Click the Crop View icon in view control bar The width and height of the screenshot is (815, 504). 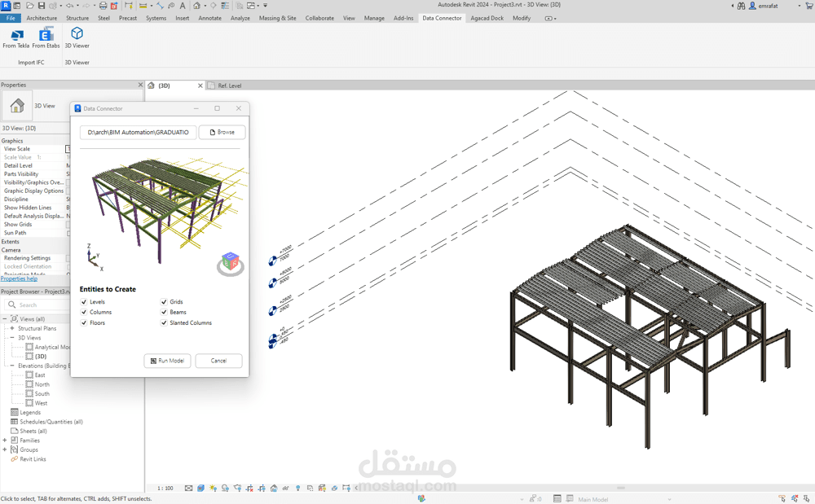249,488
